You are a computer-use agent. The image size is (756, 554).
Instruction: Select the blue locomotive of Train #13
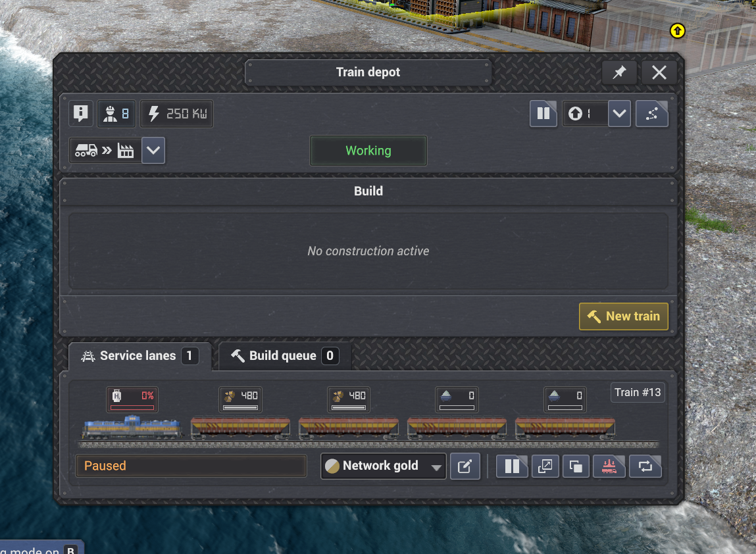point(132,427)
